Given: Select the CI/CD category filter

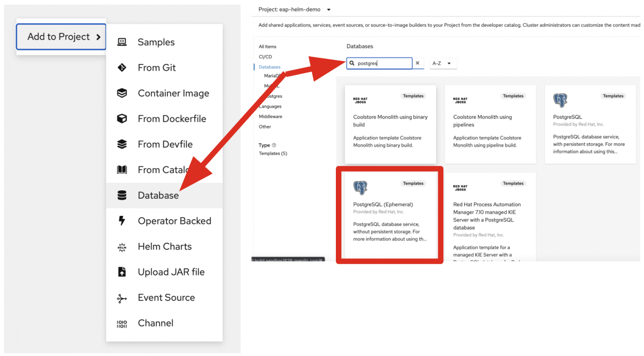Looking at the screenshot, I should point(265,57).
